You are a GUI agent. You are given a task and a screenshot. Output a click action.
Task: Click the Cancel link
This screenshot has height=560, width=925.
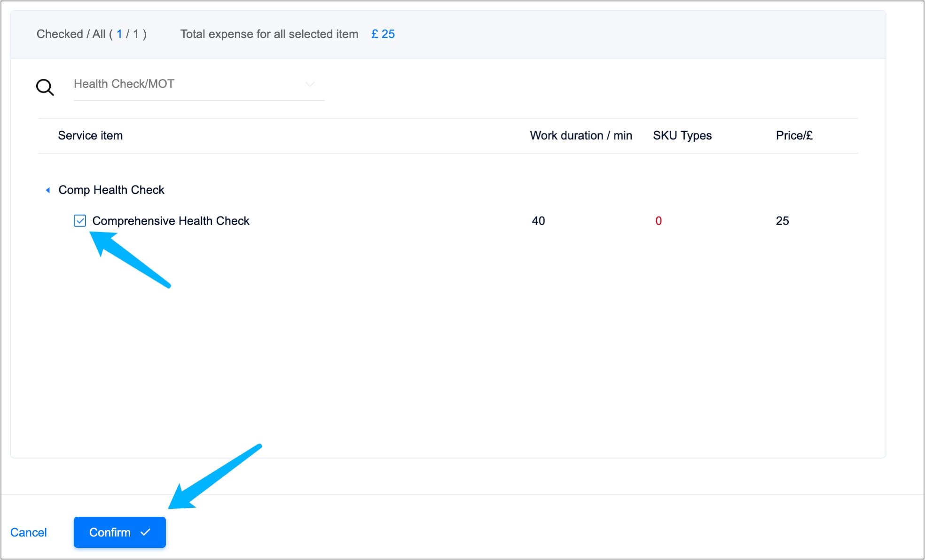pos(29,532)
